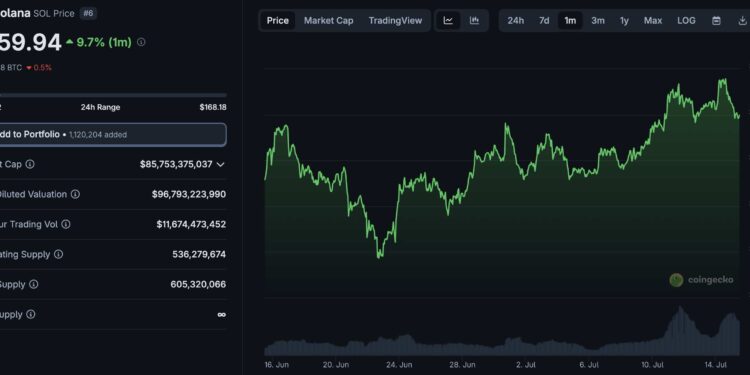The image size is (750, 375).
Task: Click the 1,120,204 added count text
Action: click(x=98, y=135)
